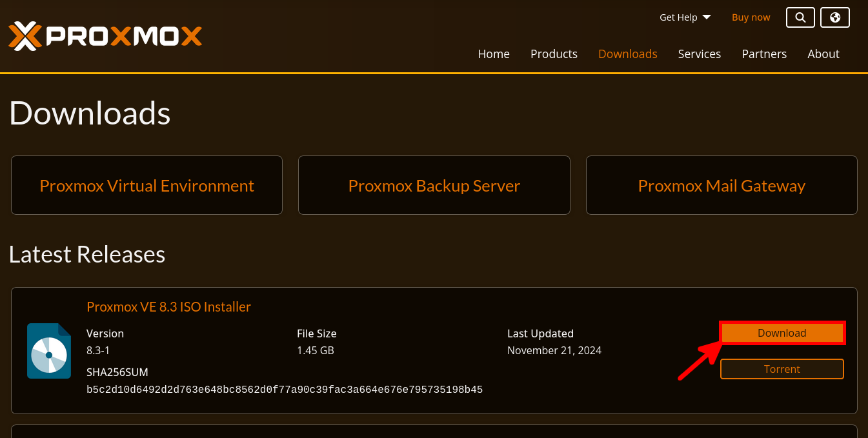The image size is (868, 438).
Task: Open the language selector globe
Action: [834, 17]
